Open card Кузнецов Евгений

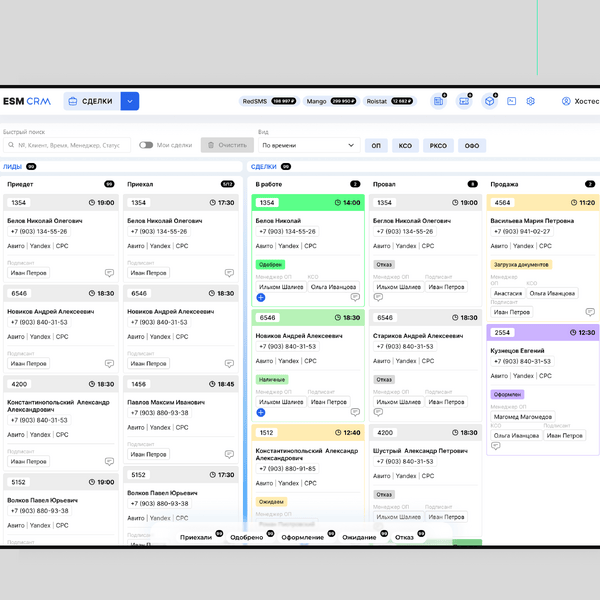coord(517,351)
